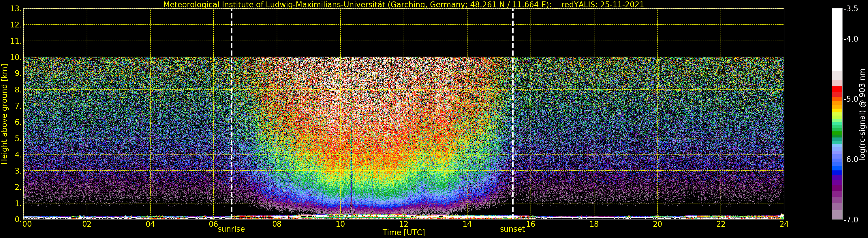This screenshot has height=238, width=868.
Task: Click the redYALIS: 25-11-2021 title text
Action: click(x=602, y=5)
